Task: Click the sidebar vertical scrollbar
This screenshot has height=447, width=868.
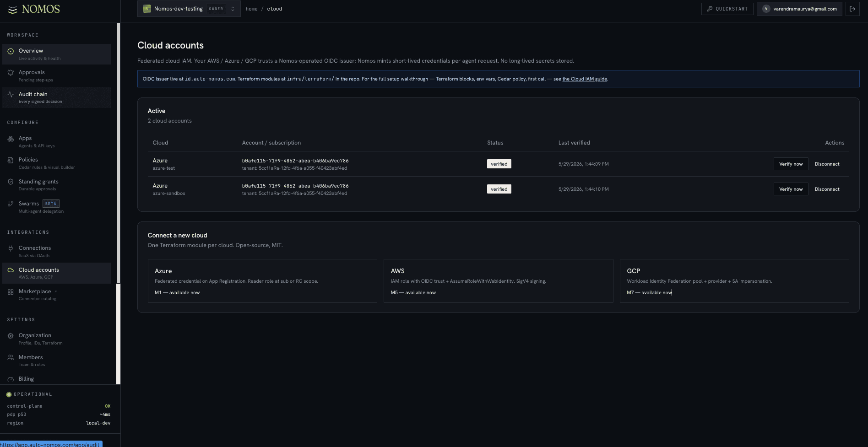Action: (x=119, y=153)
